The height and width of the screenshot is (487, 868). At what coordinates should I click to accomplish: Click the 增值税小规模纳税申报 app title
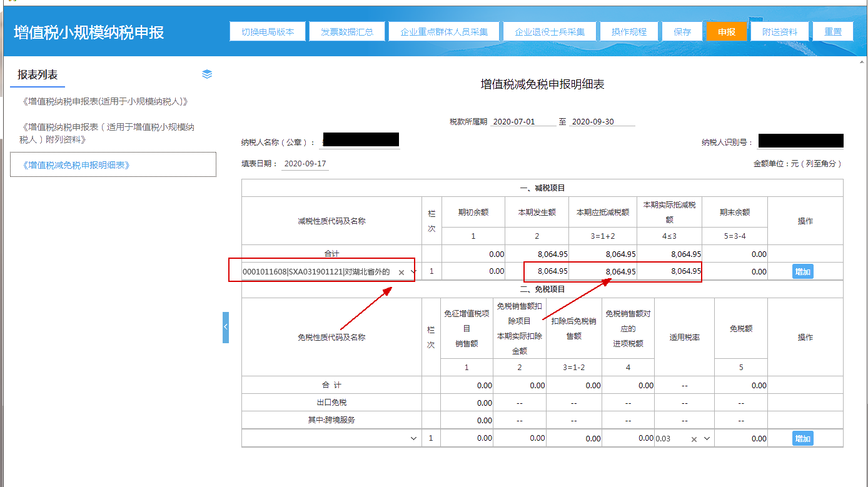click(x=89, y=33)
